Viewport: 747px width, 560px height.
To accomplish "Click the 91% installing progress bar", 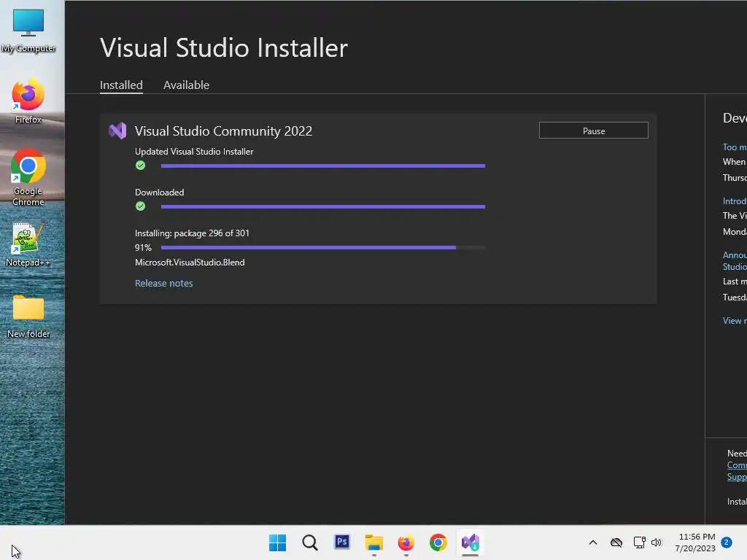I will pos(323,248).
